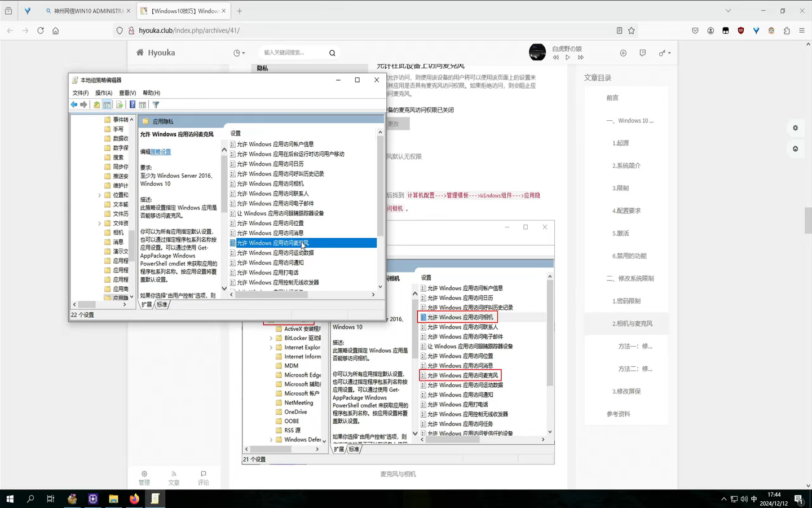The height and width of the screenshot is (508, 812).
Task: Open Task View from the taskbar
Action: click(x=51, y=499)
